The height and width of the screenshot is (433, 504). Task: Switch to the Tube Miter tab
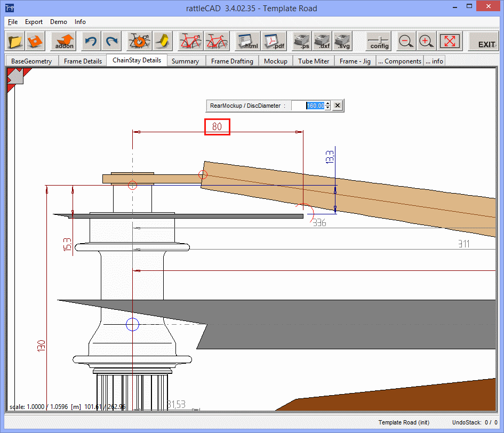coord(313,61)
